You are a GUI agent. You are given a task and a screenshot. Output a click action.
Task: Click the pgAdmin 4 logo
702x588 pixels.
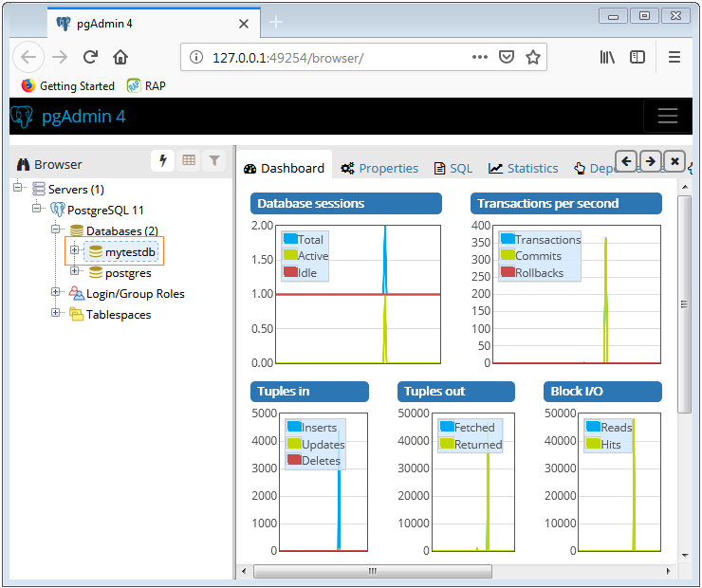(68, 117)
